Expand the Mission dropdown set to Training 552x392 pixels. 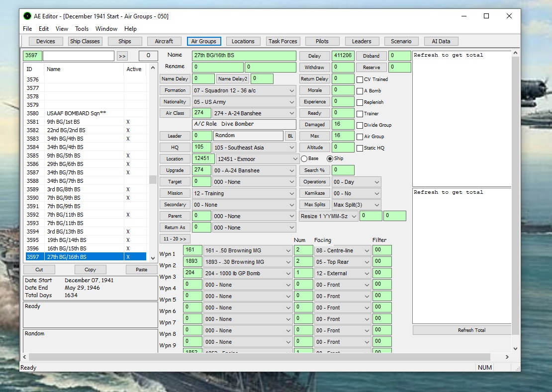point(244,193)
